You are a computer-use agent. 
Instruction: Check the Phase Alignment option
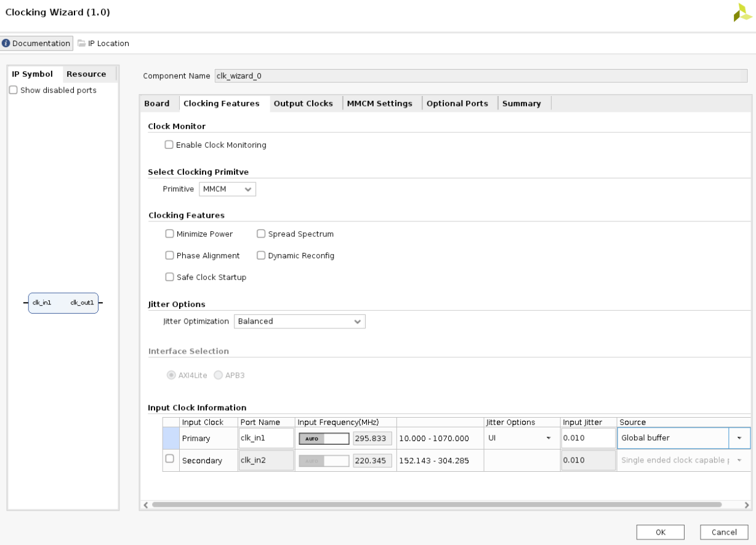pos(169,255)
